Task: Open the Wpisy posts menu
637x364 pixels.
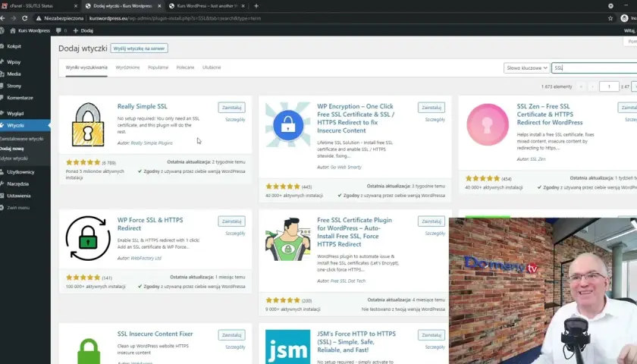Action: pos(14,62)
